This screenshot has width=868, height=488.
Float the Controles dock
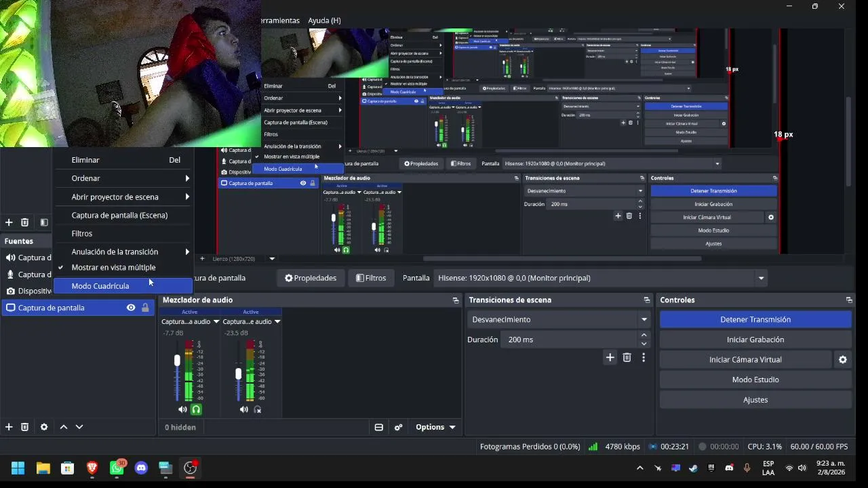pos(849,300)
